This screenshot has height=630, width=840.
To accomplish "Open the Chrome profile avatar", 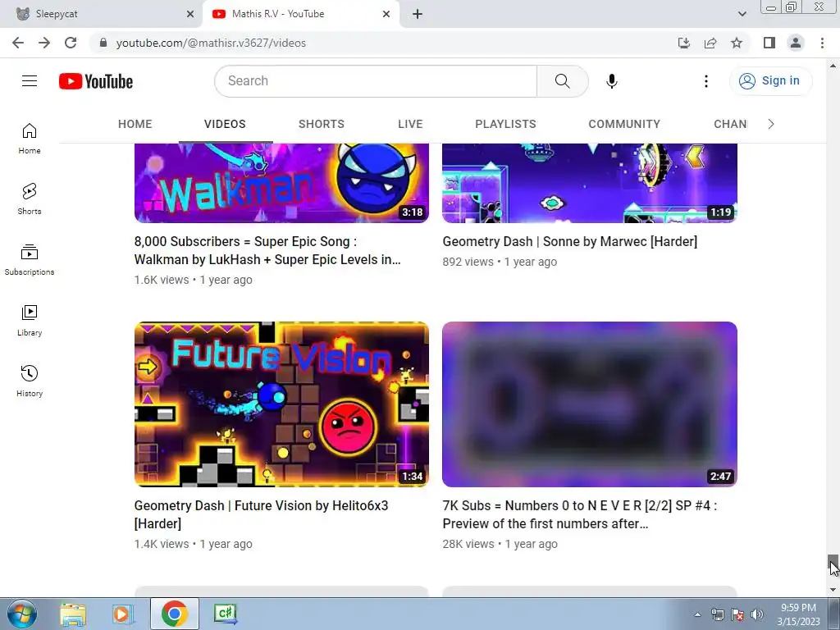I will tap(796, 43).
